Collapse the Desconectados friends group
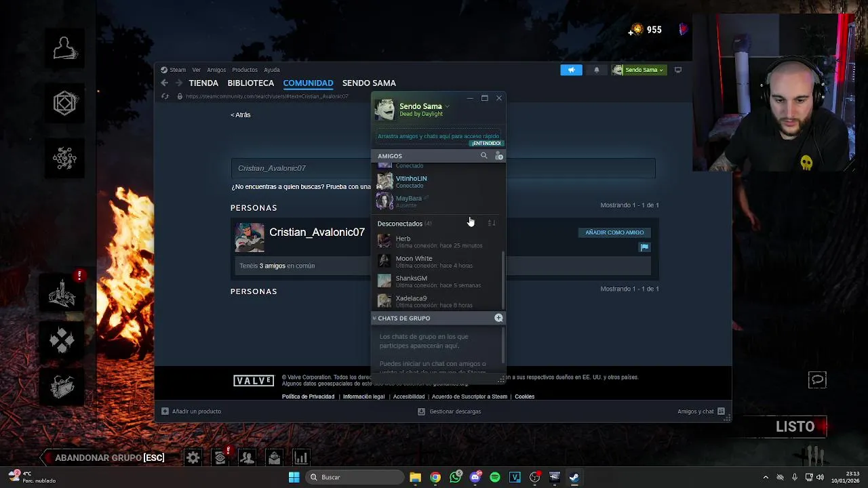868x488 pixels. pos(399,224)
